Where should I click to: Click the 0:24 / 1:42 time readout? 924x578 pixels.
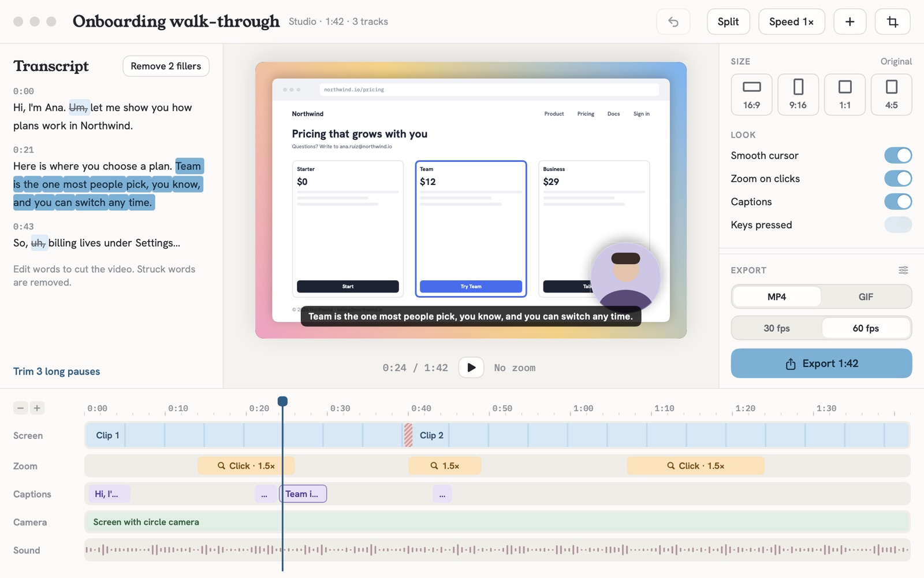click(x=415, y=368)
